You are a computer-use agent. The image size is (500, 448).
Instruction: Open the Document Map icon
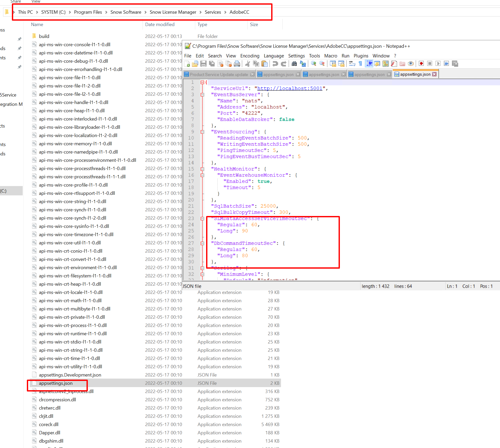[386, 64]
